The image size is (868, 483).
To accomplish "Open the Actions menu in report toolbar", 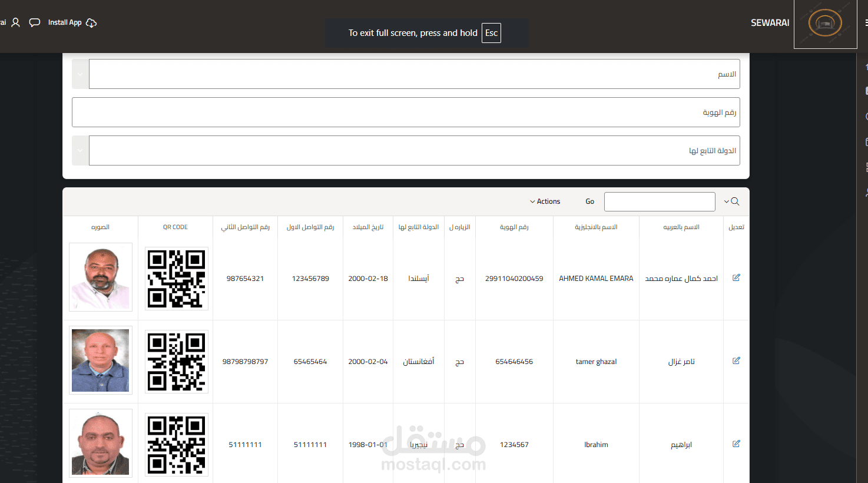I will [x=545, y=201].
